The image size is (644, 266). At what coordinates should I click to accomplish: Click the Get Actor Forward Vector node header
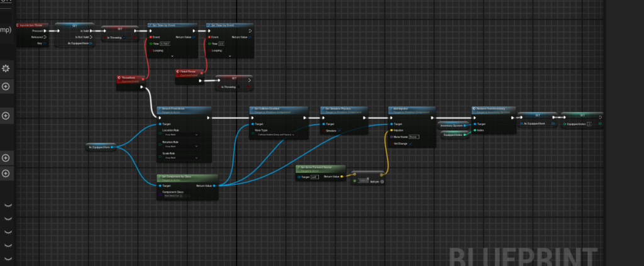coord(320,167)
